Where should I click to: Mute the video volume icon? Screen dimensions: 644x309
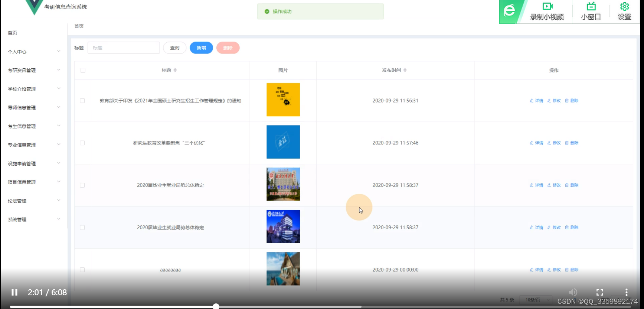573,292
